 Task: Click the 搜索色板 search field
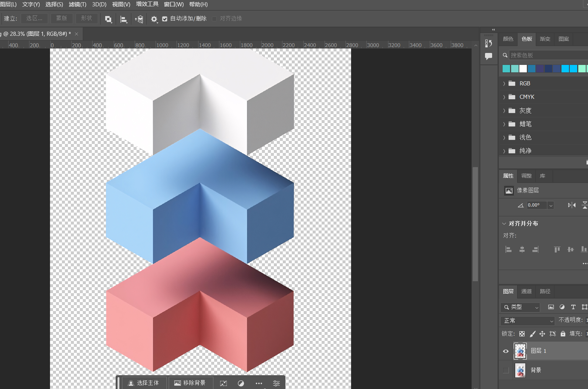point(548,55)
